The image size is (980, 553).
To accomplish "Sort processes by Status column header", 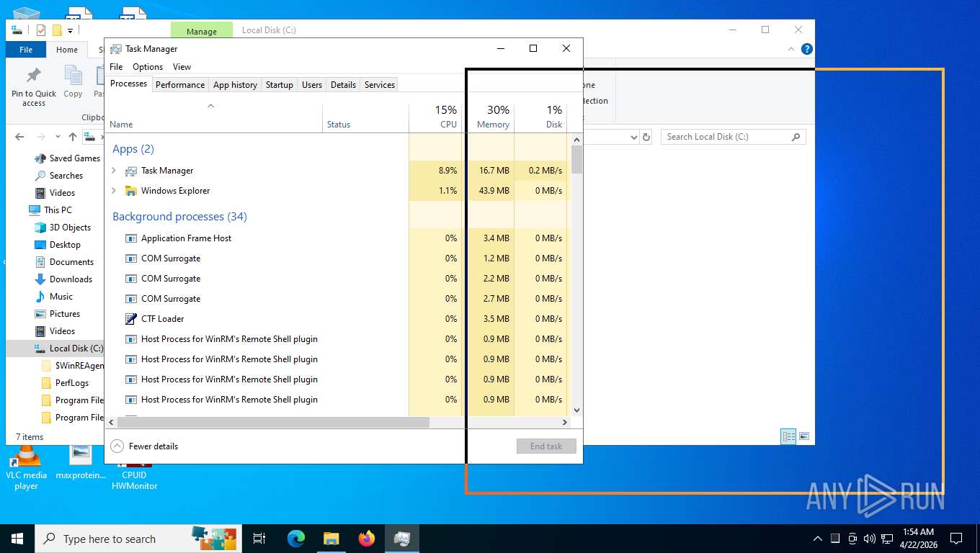I will [x=365, y=117].
